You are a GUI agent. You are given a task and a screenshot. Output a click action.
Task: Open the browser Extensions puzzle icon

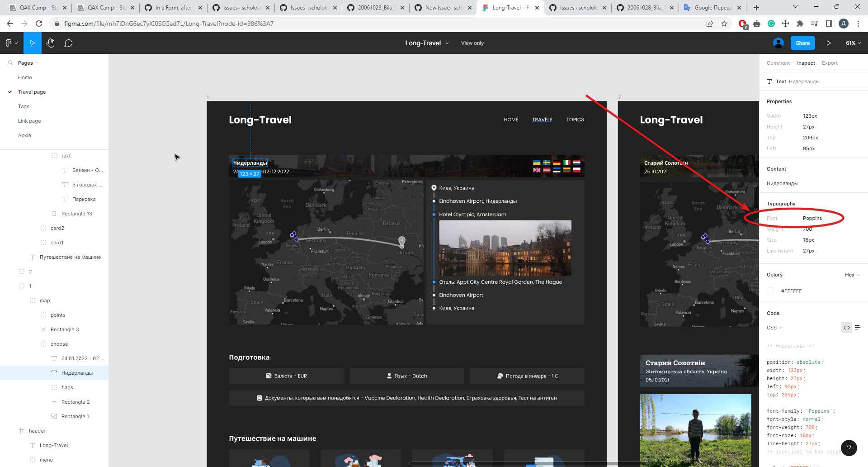click(x=800, y=24)
